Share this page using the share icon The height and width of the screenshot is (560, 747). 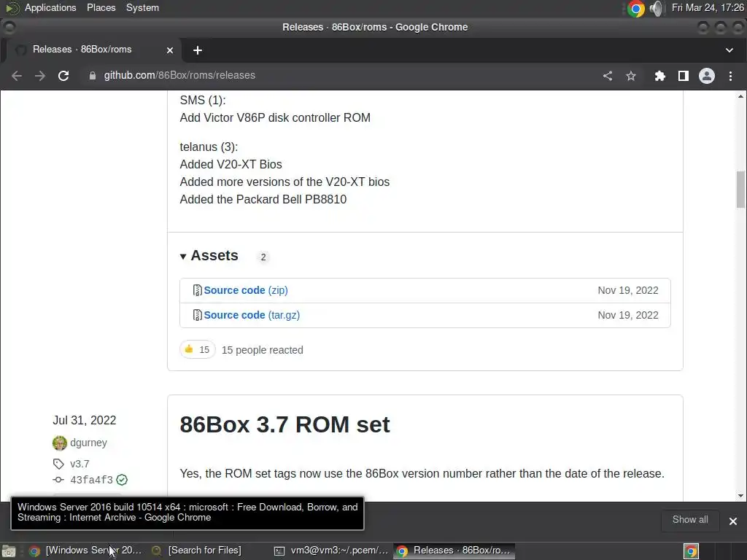[x=608, y=76]
